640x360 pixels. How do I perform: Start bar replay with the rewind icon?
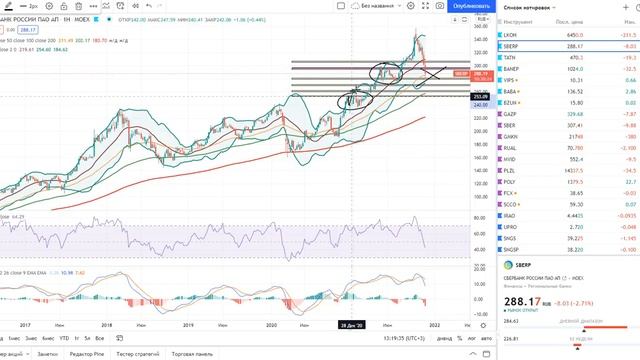[135, 6]
